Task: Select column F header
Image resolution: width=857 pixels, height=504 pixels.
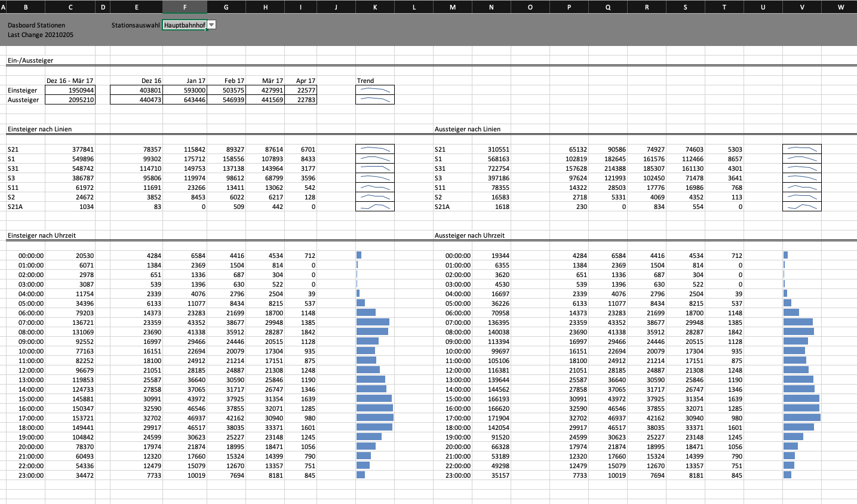Action: click(185, 7)
